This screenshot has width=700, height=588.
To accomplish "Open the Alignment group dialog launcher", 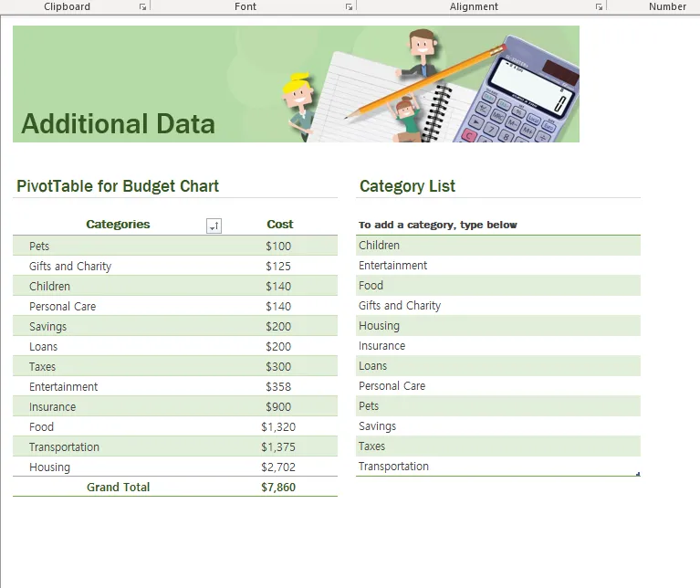I will click(x=599, y=6).
